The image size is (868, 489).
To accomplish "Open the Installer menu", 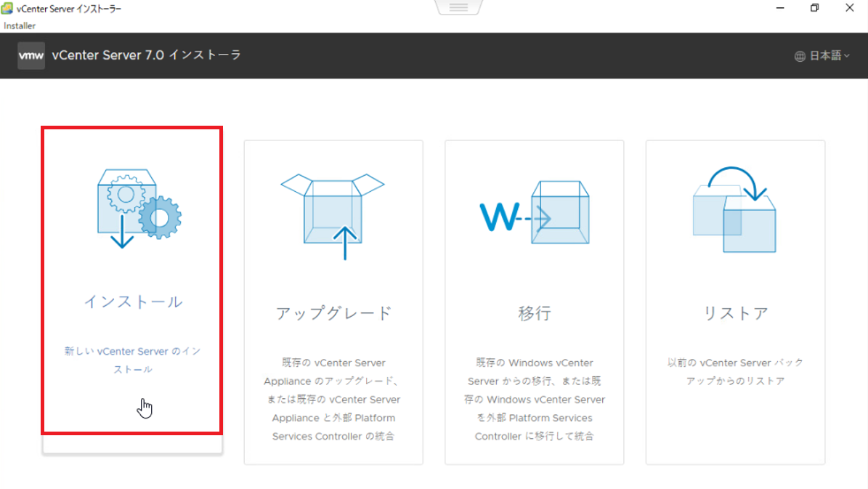I will point(20,25).
